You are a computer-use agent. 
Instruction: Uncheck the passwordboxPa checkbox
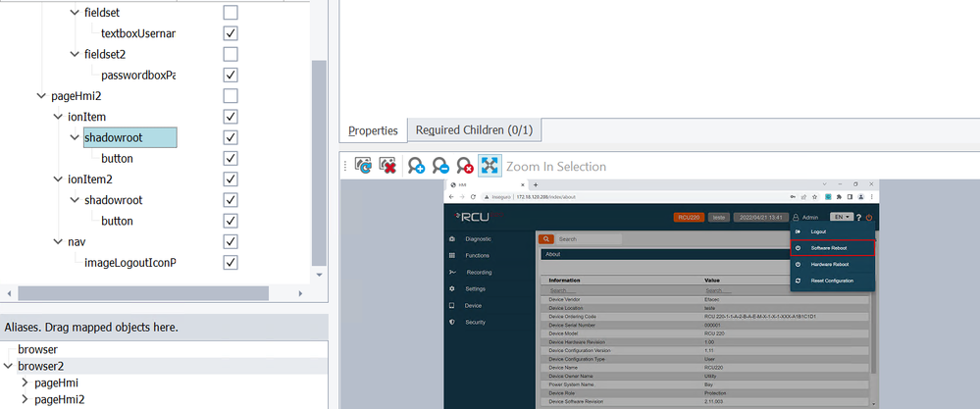click(x=231, y=75)
